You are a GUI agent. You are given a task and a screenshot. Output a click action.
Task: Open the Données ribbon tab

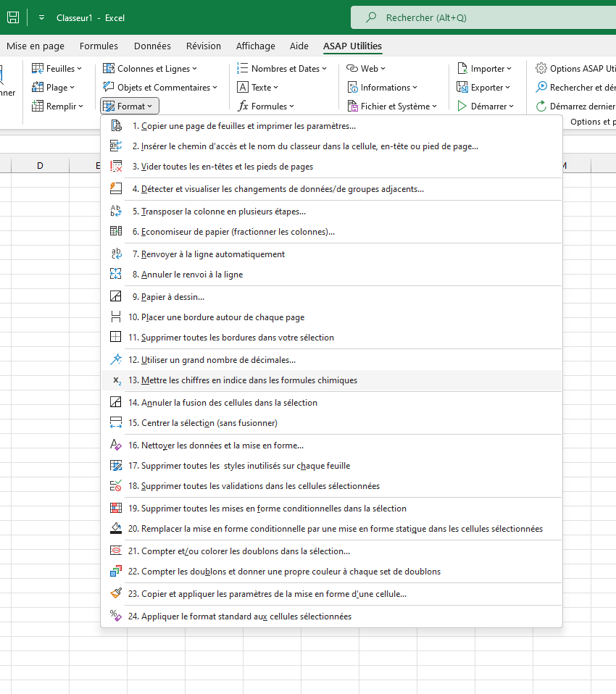(152, 46)
